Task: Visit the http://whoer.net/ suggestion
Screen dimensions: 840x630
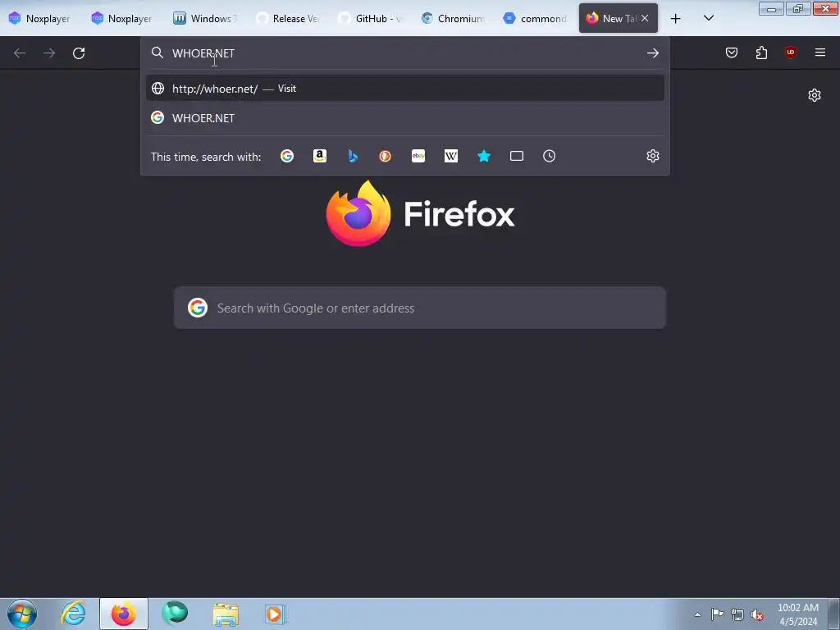Action: tap(405, 89)
